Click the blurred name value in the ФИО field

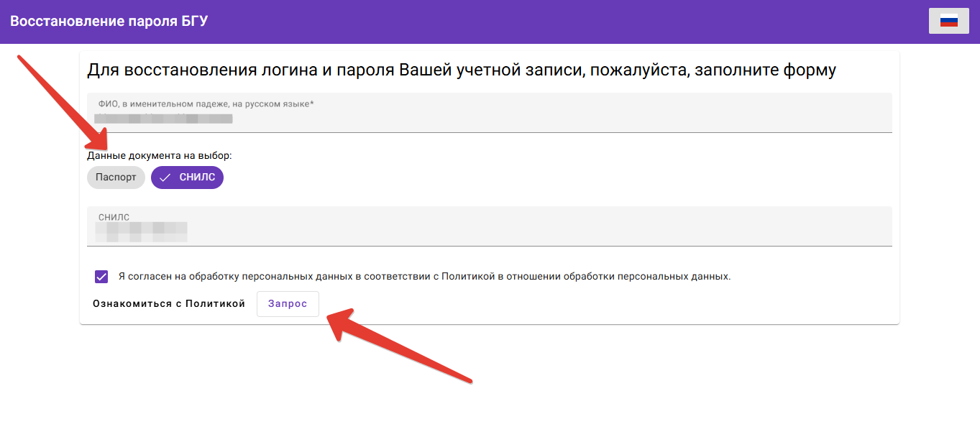coord(165,119)
